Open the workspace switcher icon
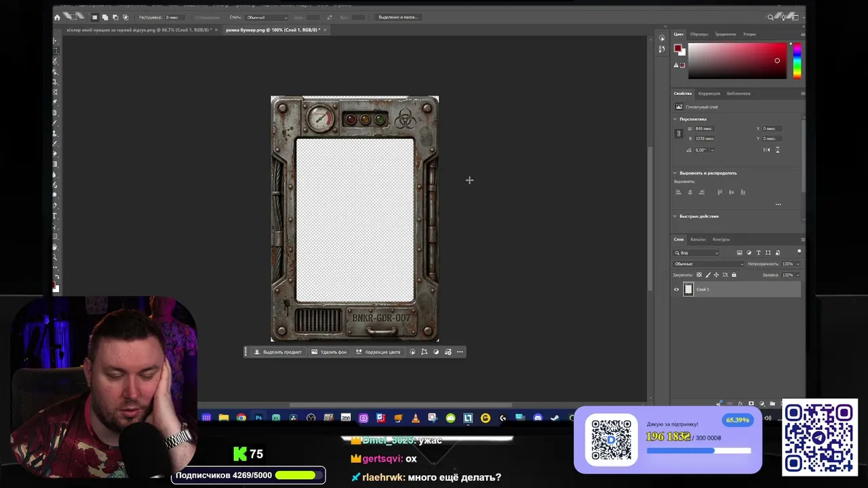Viewport: 868px width, 488px height. click(795, 17)
